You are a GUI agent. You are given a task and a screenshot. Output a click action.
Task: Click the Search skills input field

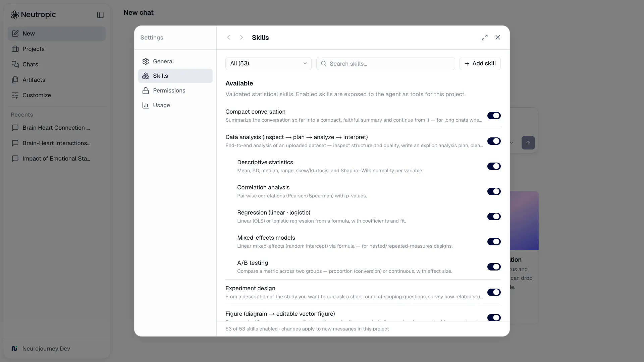[x=385, y=64]
